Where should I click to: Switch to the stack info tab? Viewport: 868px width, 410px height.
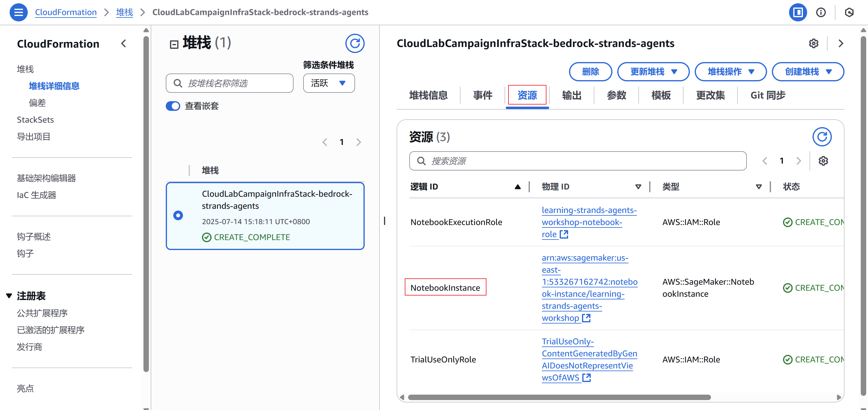click(428, 95)
